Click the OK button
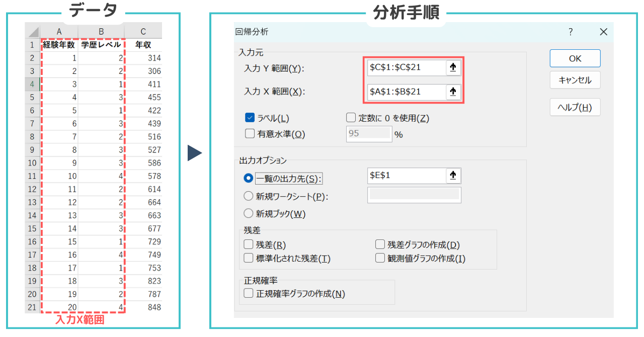 575,58
